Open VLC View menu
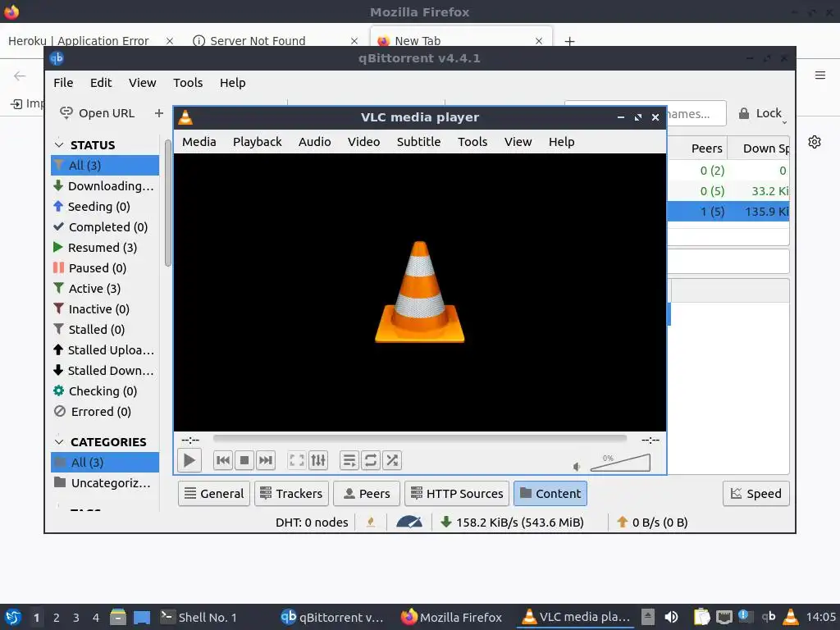 518,142
